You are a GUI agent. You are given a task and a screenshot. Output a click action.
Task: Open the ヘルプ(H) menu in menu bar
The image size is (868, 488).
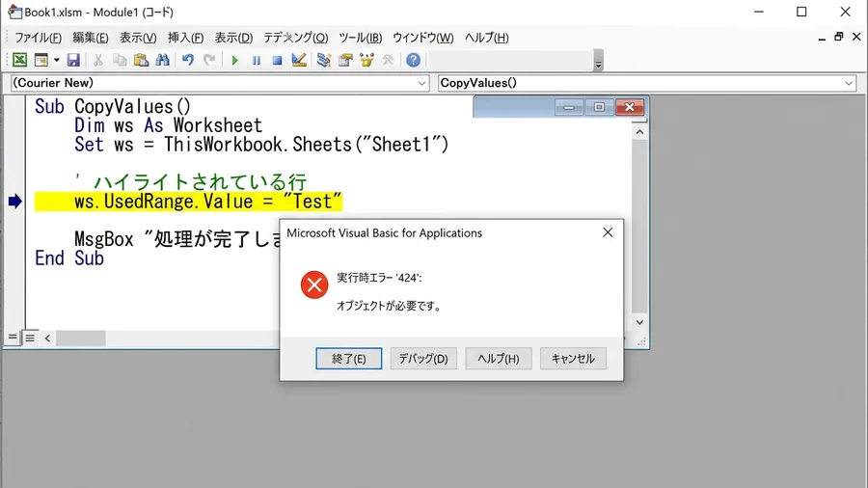pos(487,38)
